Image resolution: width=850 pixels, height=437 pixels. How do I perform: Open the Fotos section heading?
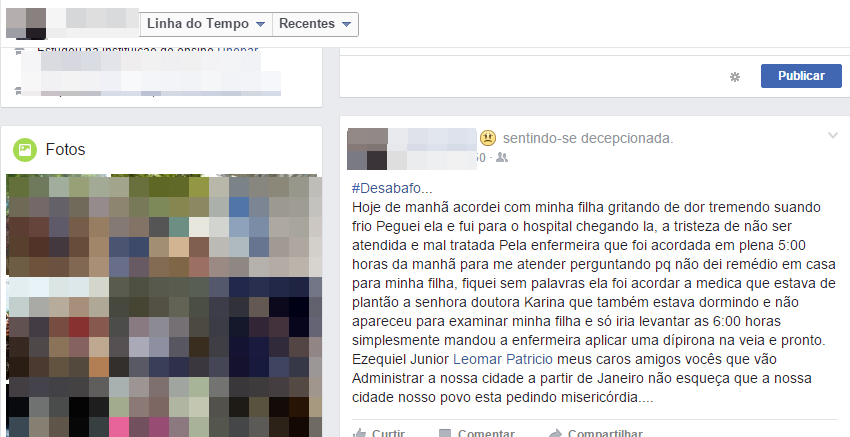tap(66, 150)
